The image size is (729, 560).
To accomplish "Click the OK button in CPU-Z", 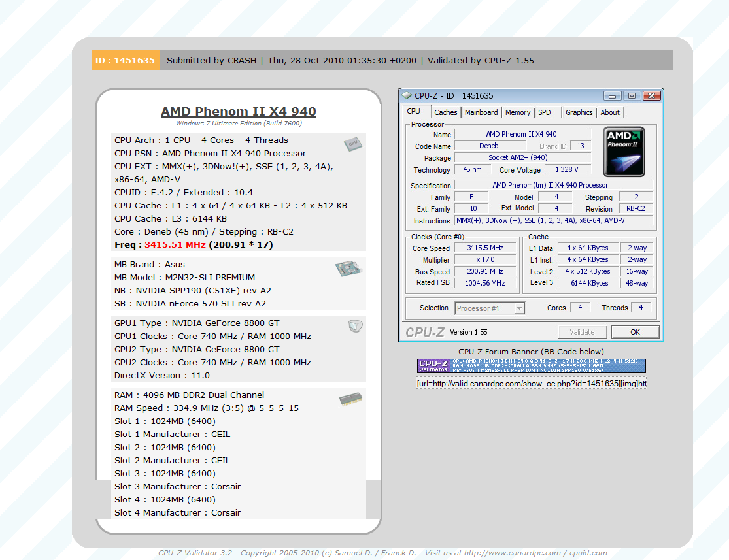I will pos(635,332).
